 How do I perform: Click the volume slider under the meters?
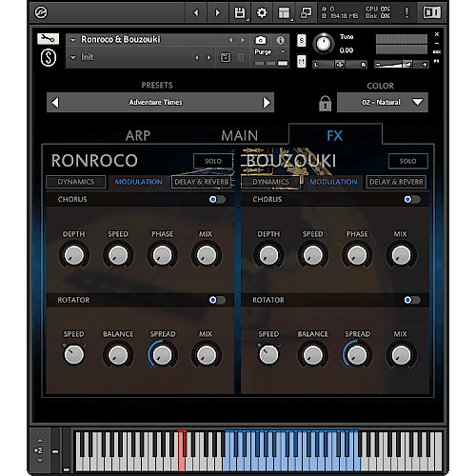click(x=402, y=65)
